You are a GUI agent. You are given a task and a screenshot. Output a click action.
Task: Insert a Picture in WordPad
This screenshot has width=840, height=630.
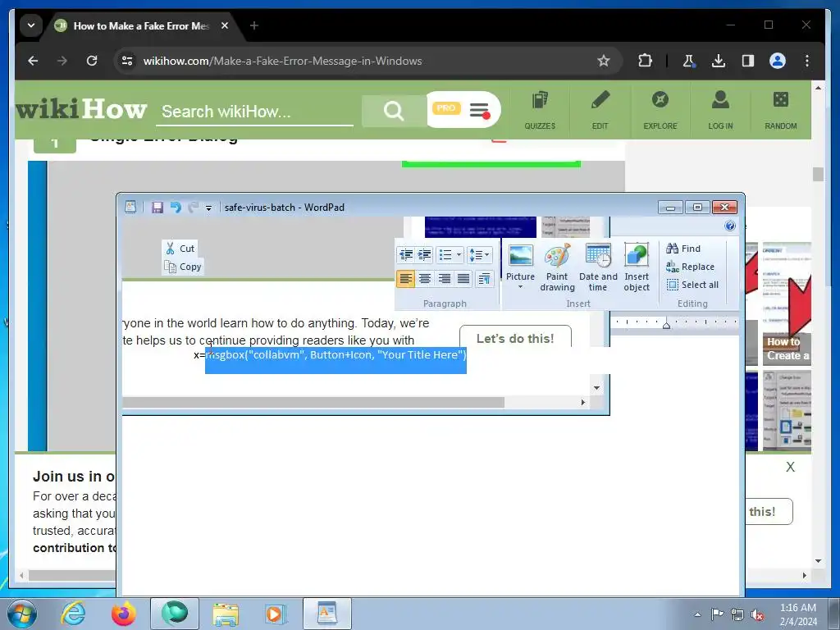[520, 262]
